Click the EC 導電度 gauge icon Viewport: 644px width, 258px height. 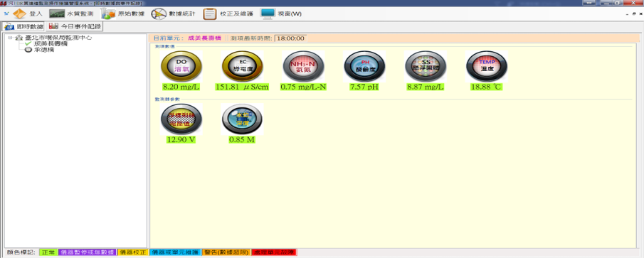[243, 67]
